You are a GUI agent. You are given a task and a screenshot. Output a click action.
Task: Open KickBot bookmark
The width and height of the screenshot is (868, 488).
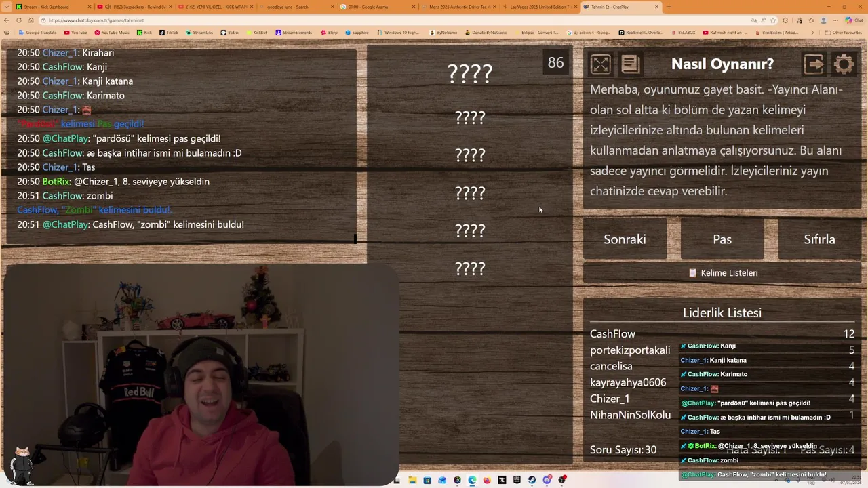pos(257,33)
